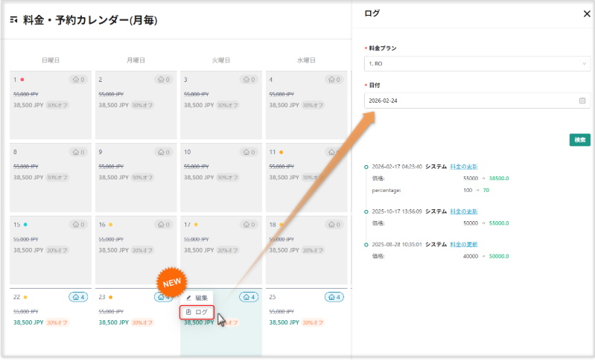Select 編集 in the context menu
This screenshot has width=595, height=364.
coord(197,298)
